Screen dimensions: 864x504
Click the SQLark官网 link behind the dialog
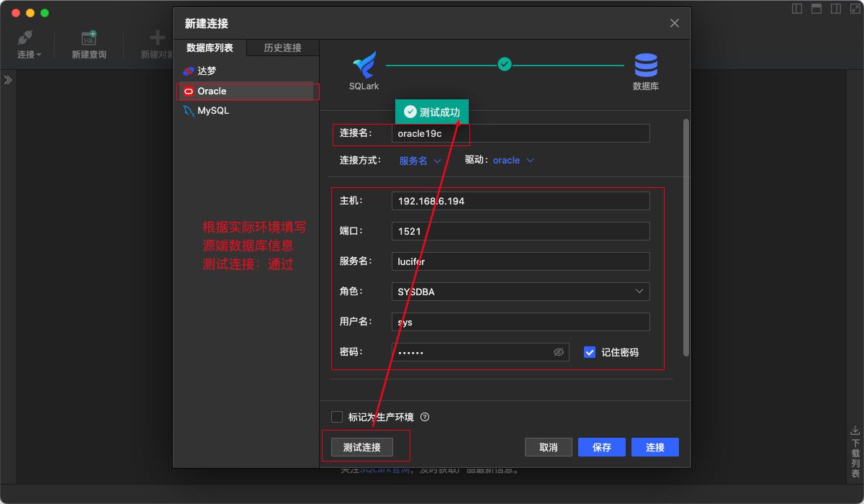tap(387, 470)
